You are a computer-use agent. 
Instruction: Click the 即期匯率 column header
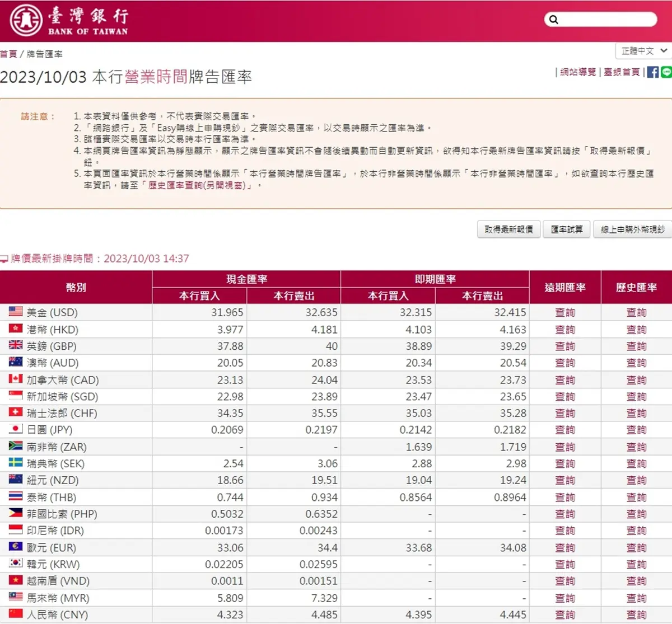[x=435, y=279]
